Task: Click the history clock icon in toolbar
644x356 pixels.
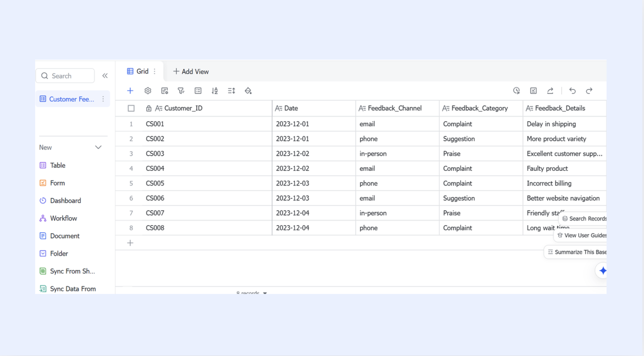Action: tap(516, 91)
